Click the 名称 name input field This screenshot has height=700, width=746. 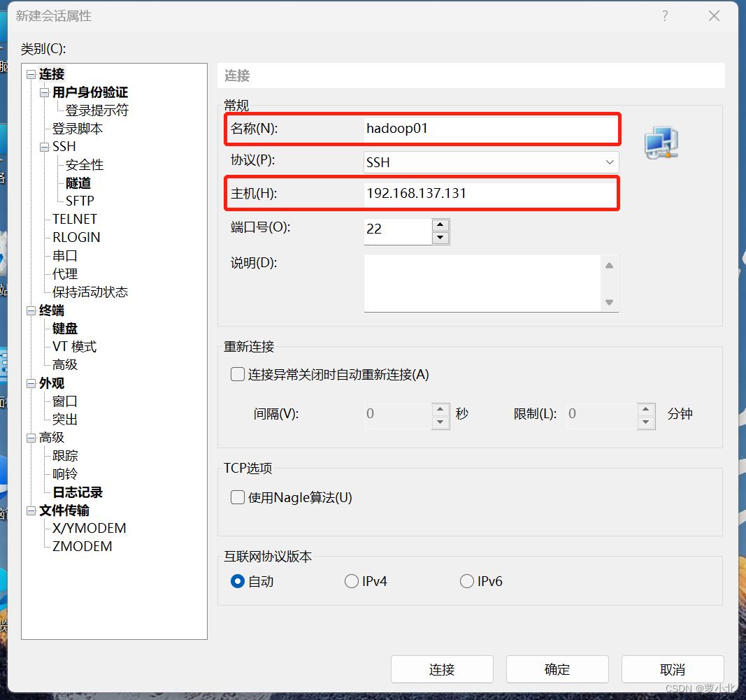tap(491, 129)
